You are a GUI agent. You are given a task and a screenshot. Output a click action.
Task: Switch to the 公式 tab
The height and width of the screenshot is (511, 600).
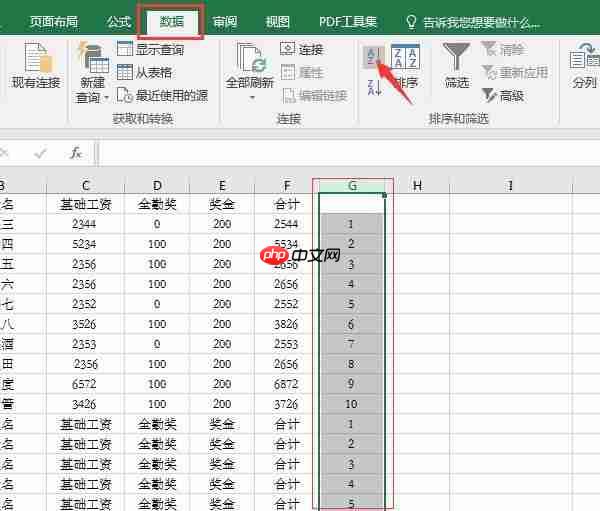tap(119, 22)
